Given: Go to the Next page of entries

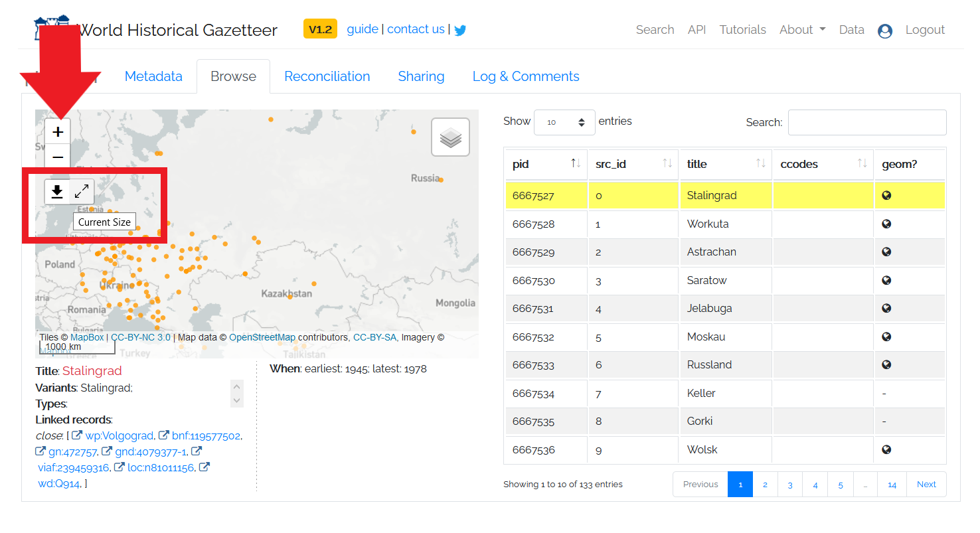Looking at the screenshot, I should pyautogui.click(x=926, y=485).
